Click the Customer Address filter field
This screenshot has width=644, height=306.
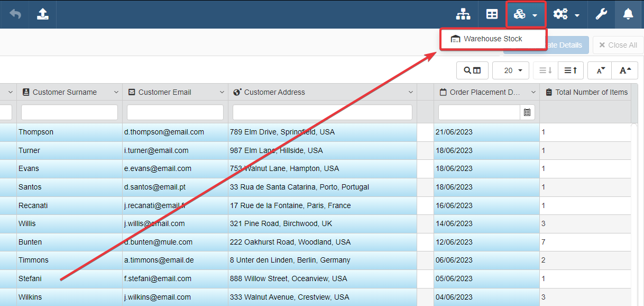tap(322, 112)
